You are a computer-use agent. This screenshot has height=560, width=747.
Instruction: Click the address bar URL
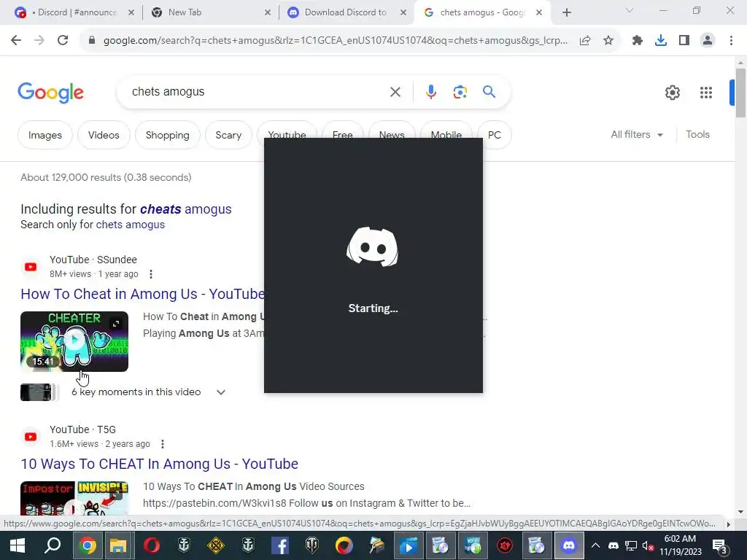pyautogui.click(x=336, y=41)
